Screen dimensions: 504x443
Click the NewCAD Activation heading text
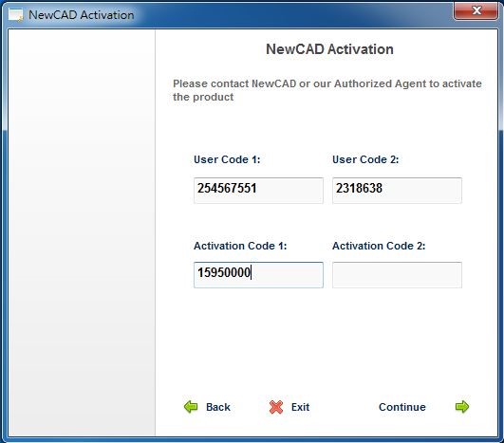[x=329, y=49]
